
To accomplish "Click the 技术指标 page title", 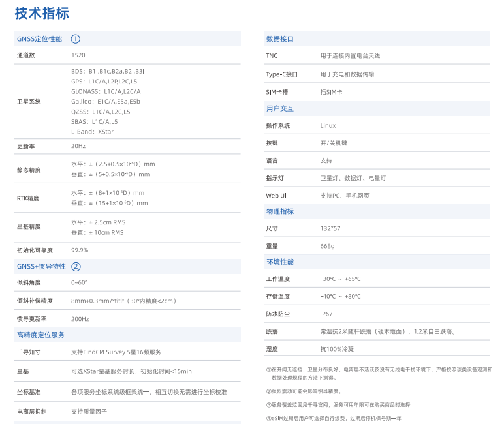I will pos(42,13).
